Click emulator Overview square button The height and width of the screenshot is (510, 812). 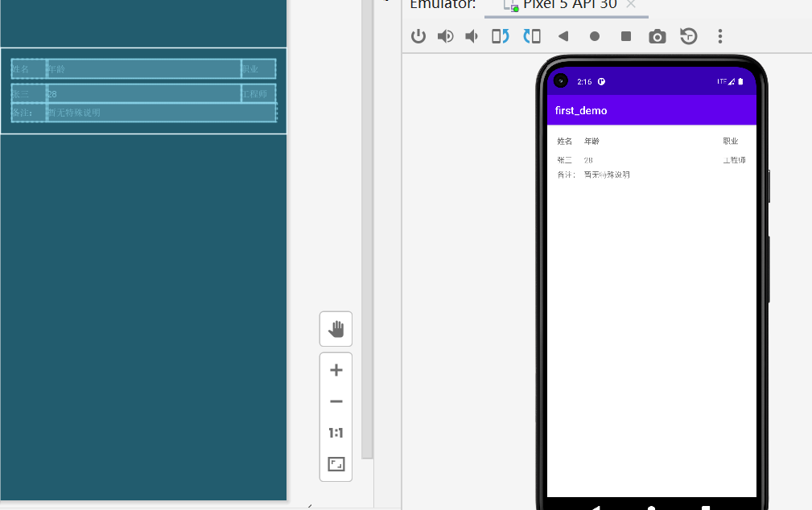tap(626, 36)
